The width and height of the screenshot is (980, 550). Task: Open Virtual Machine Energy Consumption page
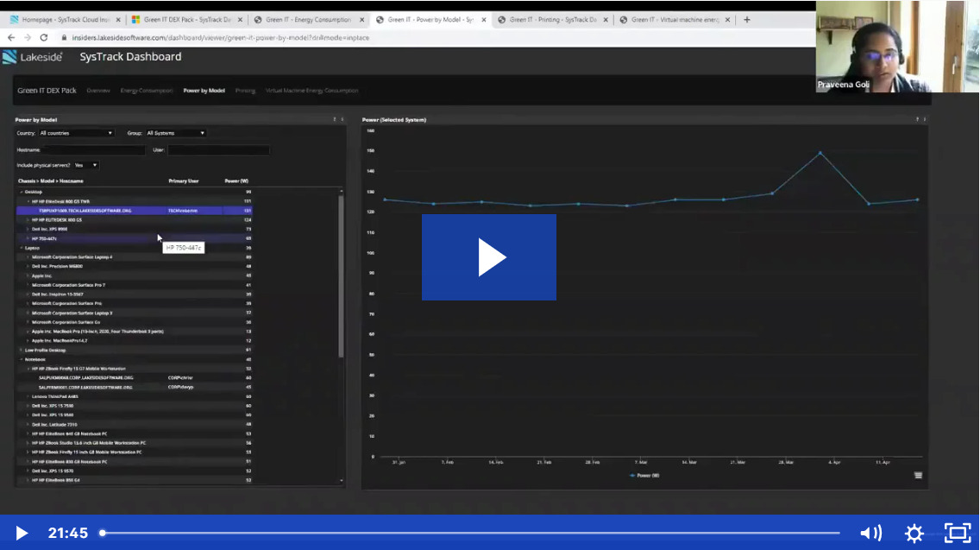[312, 91]
